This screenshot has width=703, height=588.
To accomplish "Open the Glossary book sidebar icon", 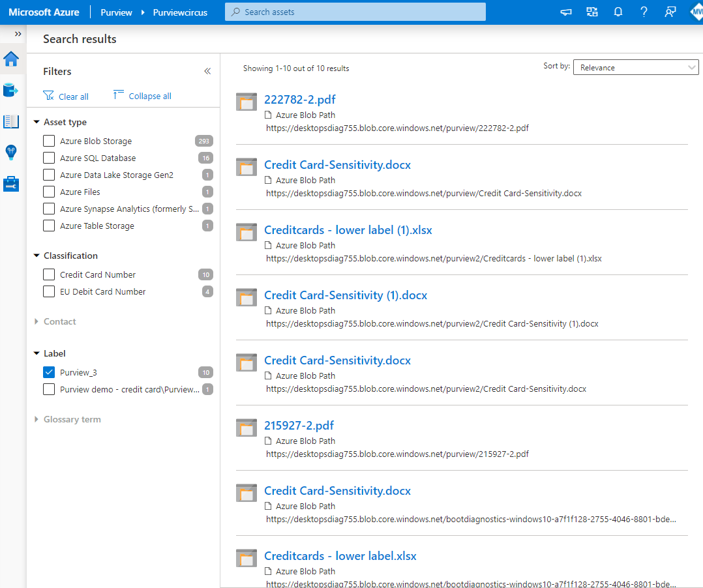I will pos(11,121).
